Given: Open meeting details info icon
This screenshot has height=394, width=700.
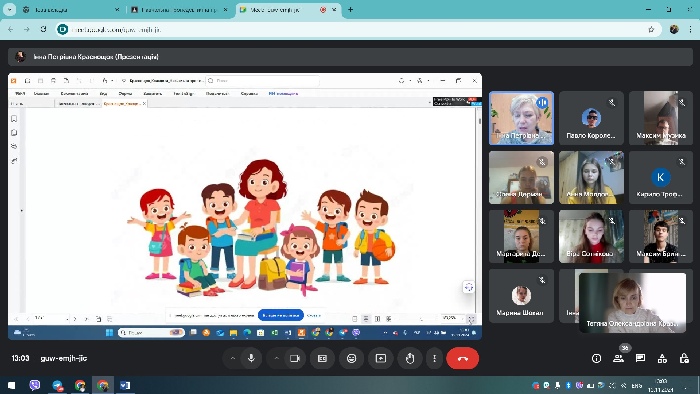Looking at the screenshot, I should [596, 358].
